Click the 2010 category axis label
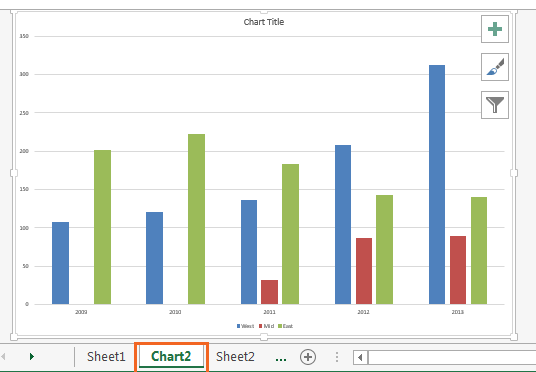This screenshot has width=536, height=372. 175,312
